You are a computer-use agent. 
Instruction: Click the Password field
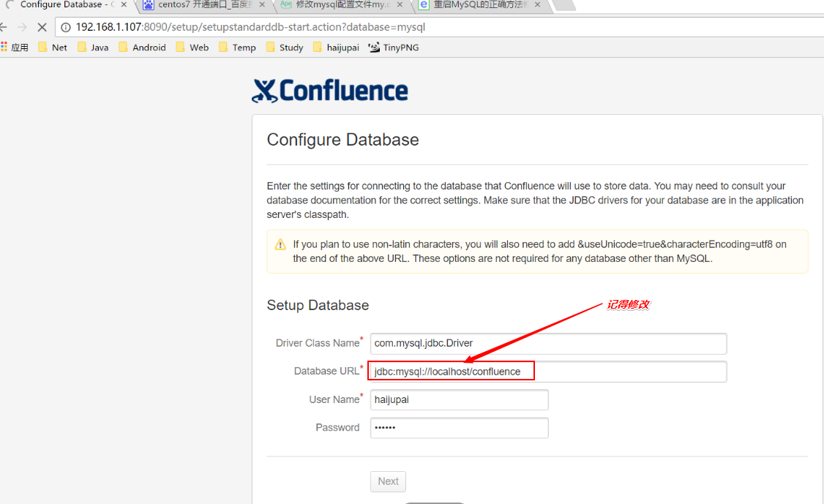(460, 428)
